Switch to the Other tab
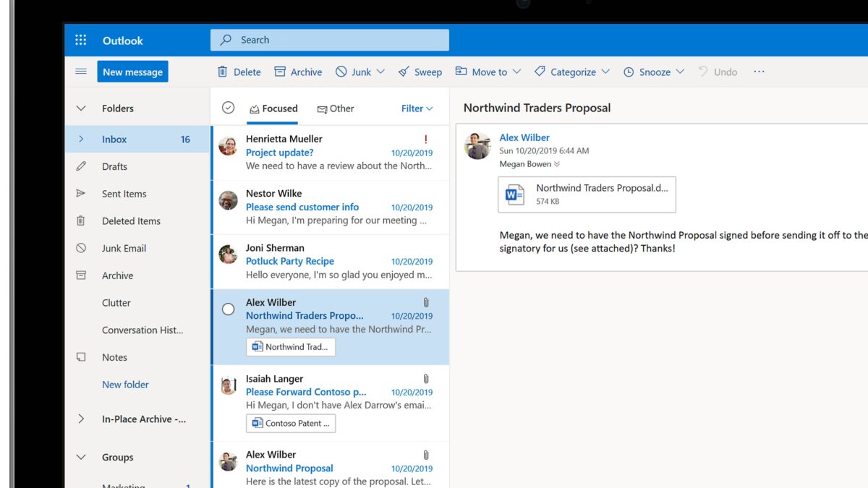 tap(336, 108)
